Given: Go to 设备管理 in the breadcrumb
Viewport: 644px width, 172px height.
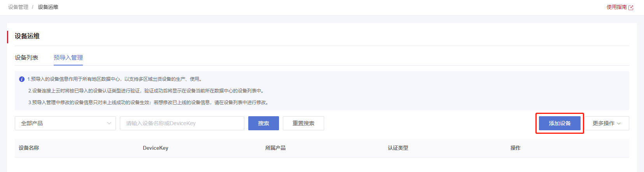Looking at the screenshot, I should pos(18,7).
